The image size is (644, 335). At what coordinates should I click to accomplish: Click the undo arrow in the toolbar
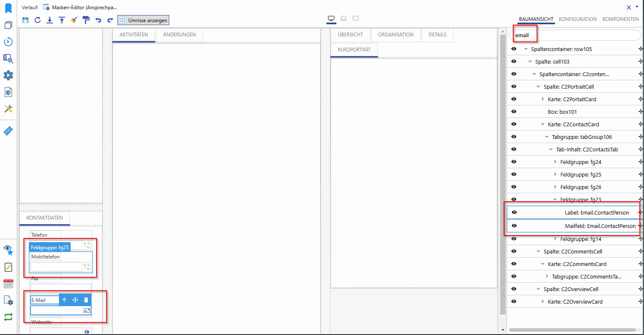point(98,20)
